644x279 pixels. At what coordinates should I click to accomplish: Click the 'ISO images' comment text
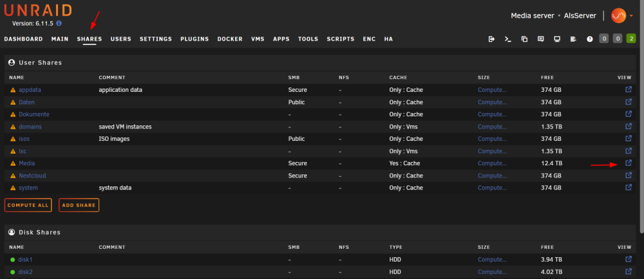point(114,139)
